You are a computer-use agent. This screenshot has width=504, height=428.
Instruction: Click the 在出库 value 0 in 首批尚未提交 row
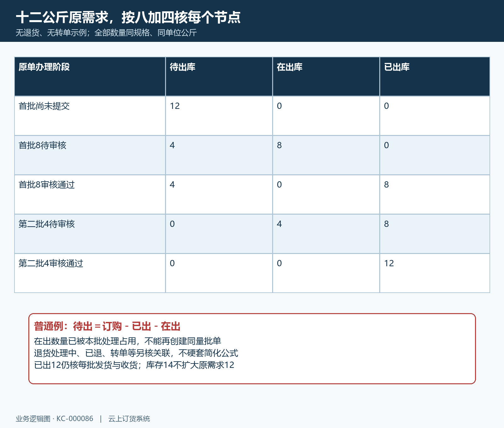(279, 106)
